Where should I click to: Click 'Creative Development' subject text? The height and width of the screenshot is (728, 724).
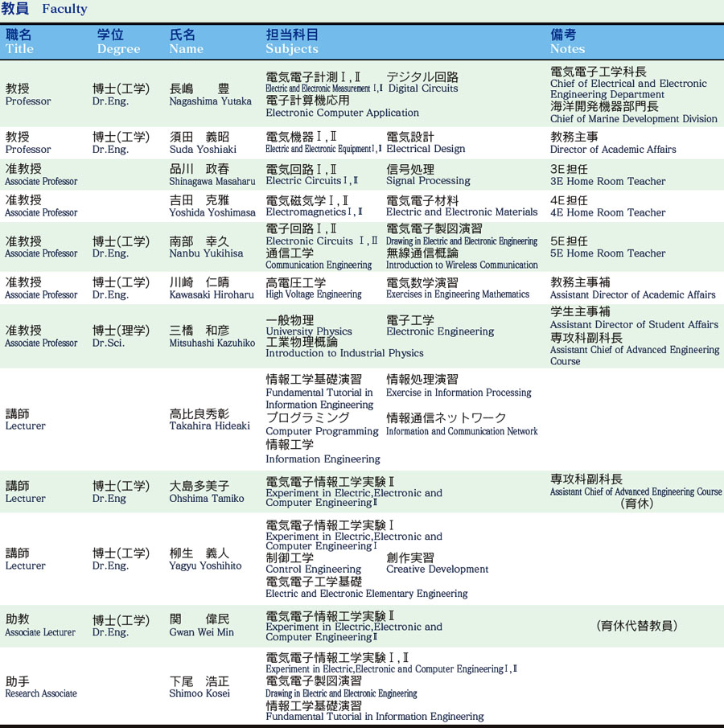click(438, 570)
